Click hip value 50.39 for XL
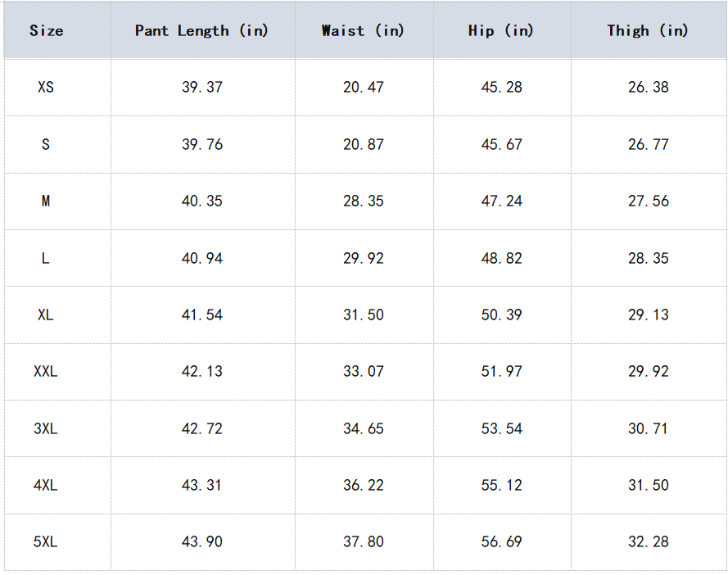The image size is (728, 575). 502,315
